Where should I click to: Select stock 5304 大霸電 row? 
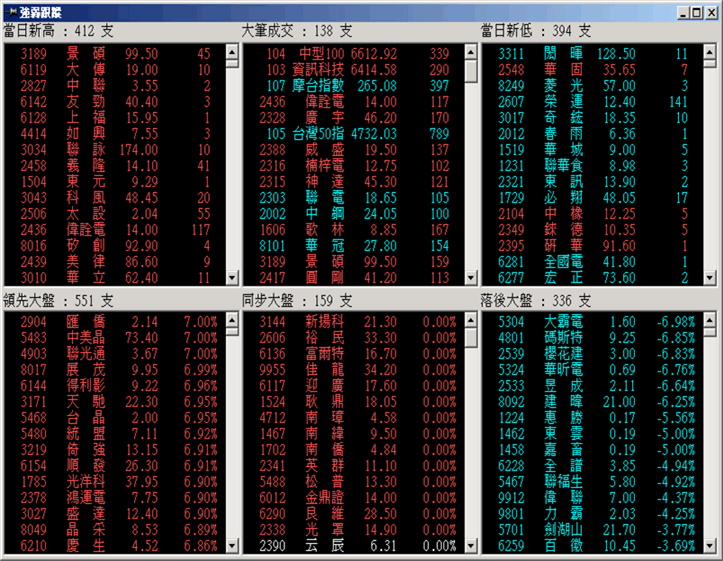click(x=593, y=322)
